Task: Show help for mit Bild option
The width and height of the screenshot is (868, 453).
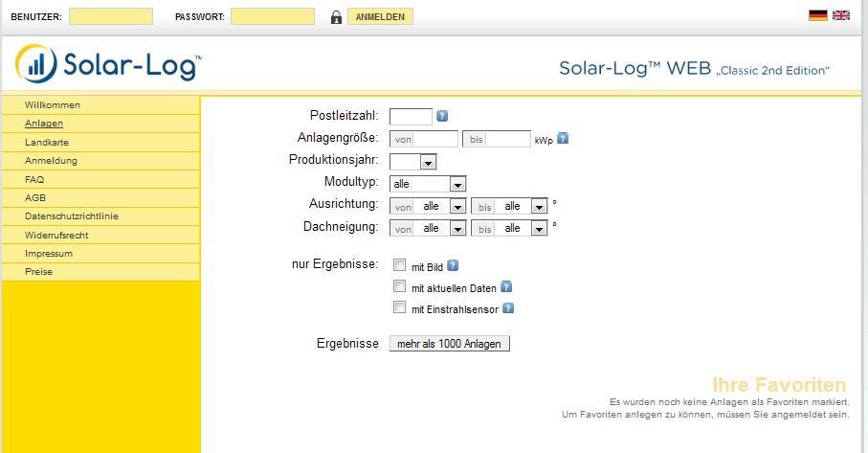Action: tap(453, 265)
